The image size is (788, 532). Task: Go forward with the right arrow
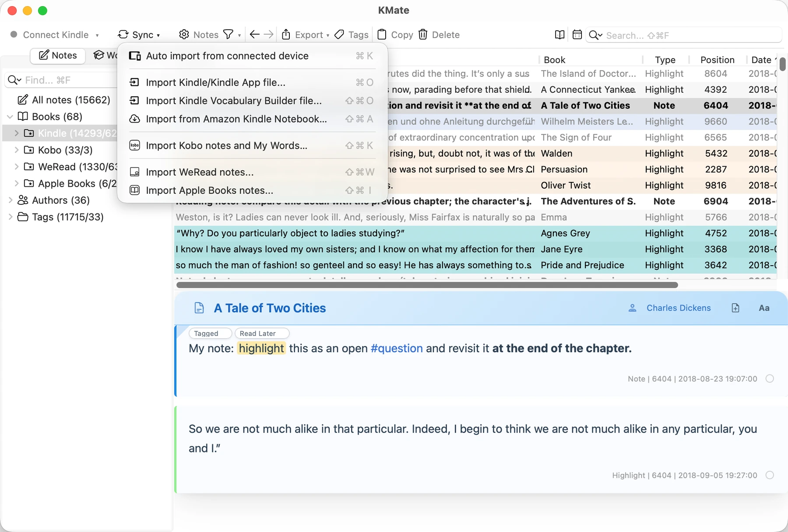click(269, 35)
